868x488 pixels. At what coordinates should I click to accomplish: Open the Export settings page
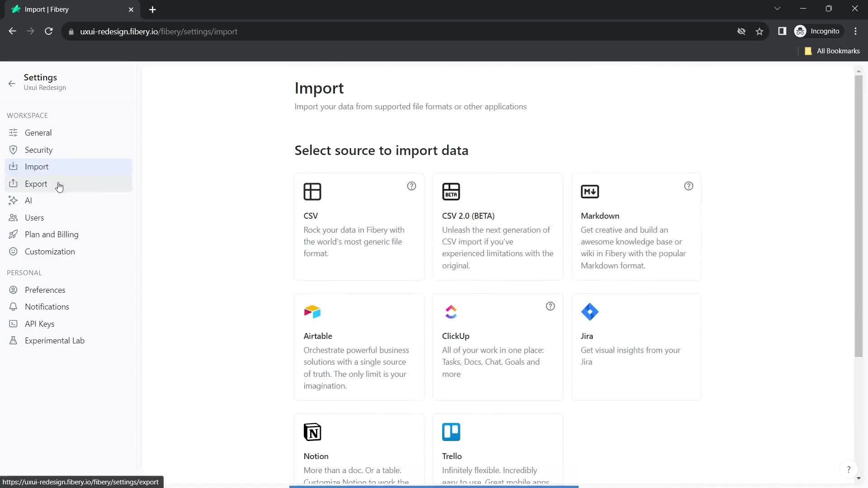click(x=36, y=183)
